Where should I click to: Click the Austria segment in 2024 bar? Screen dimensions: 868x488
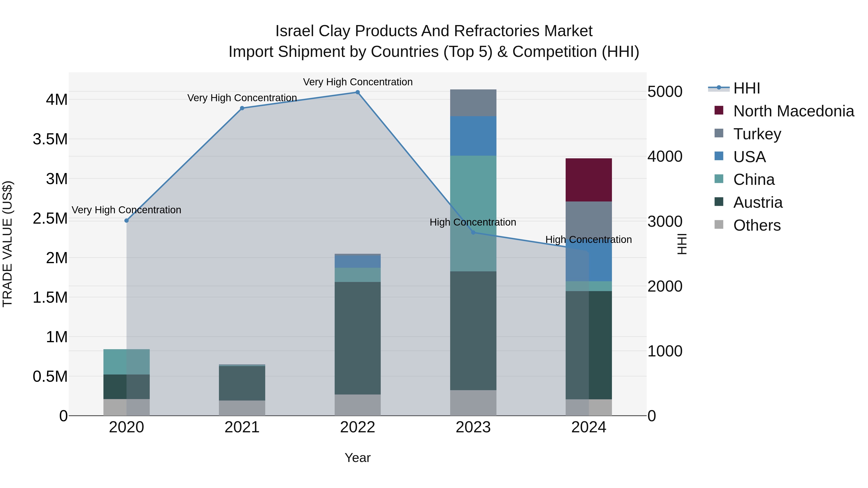pos(589,345)
